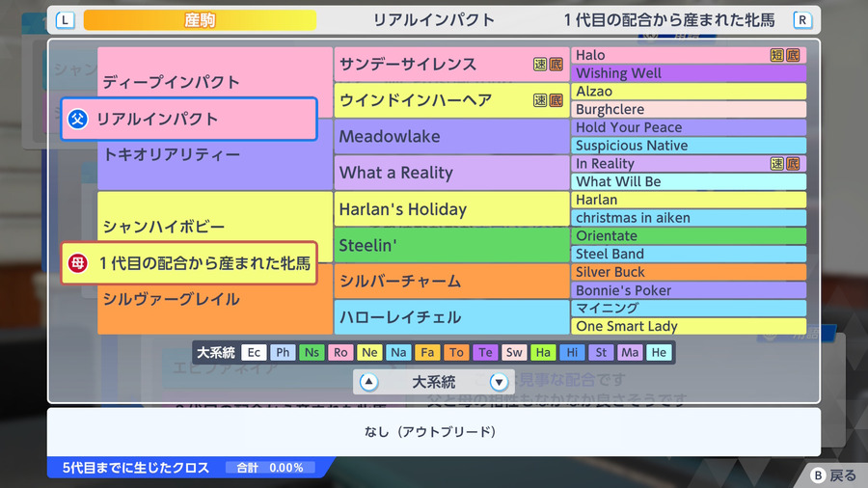Click the Ro lineage swatch
868x488 pixels.
pyautogui.click(x=340, y=352)
